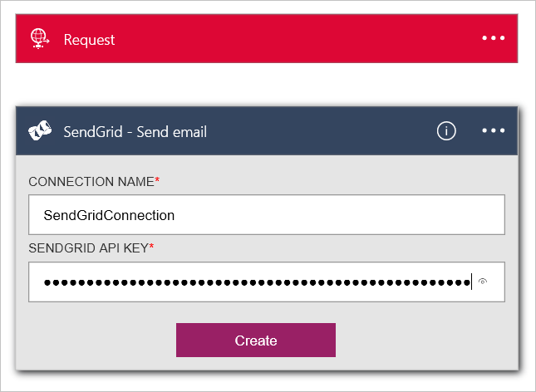
Task: Click the SendGrid logo icon
Action: point(40,130)
